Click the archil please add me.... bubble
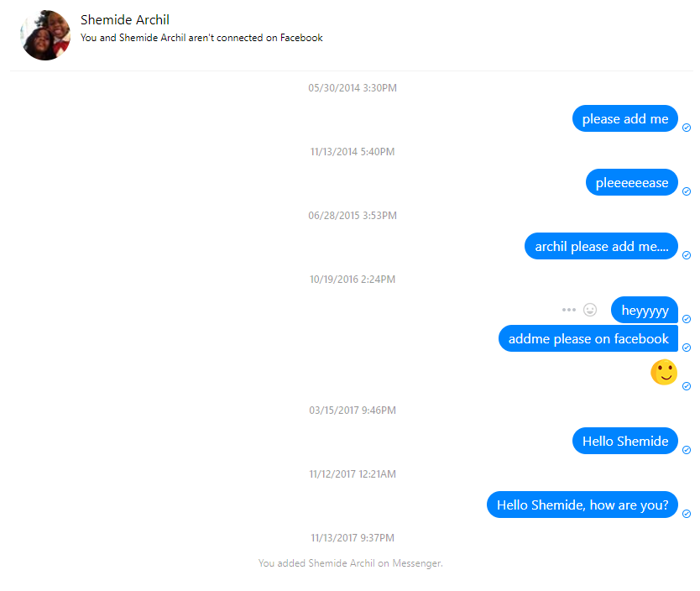This screenshot has height=591, width=700. click(601, 247)
